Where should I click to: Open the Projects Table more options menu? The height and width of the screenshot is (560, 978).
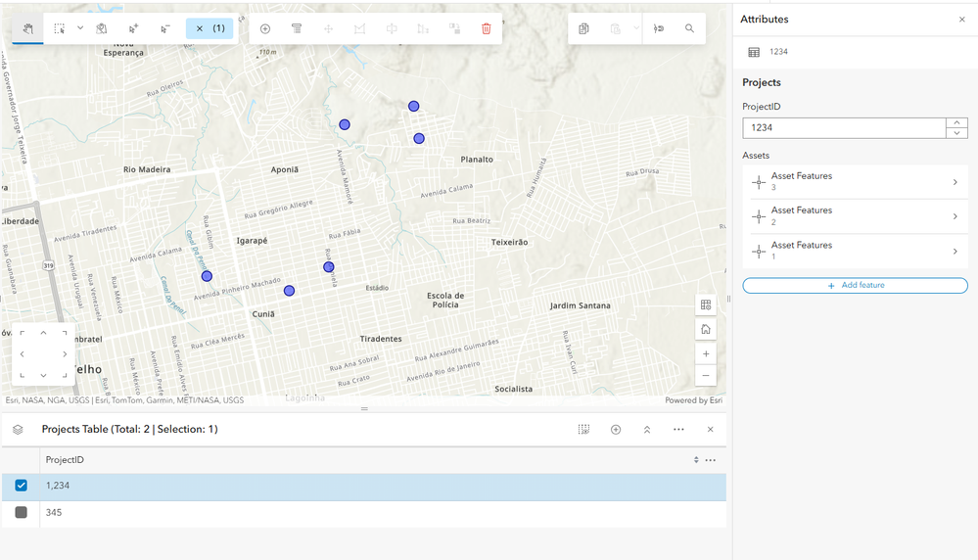678,429
